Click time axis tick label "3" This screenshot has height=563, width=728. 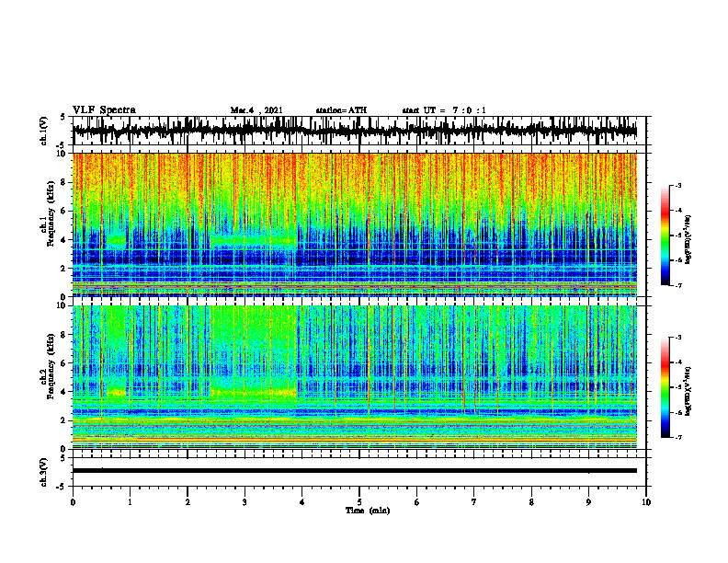[x=245, y=502]
